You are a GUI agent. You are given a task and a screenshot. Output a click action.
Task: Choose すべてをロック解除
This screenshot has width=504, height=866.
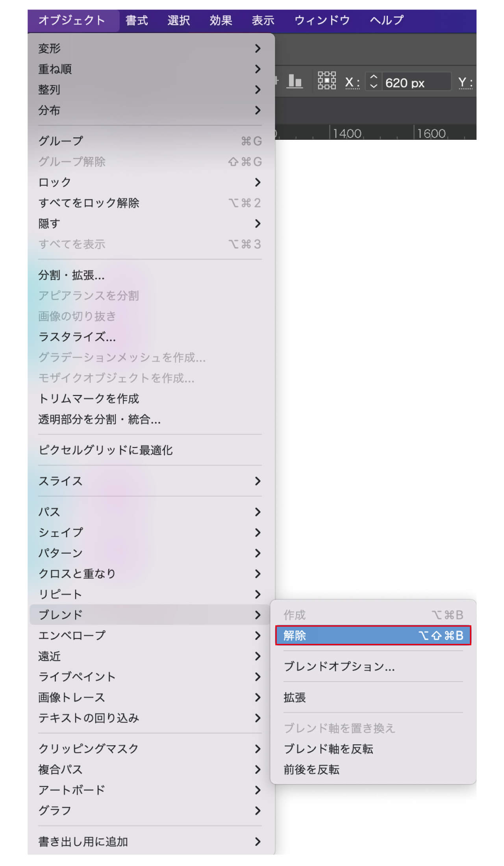(x=150, y=203)
